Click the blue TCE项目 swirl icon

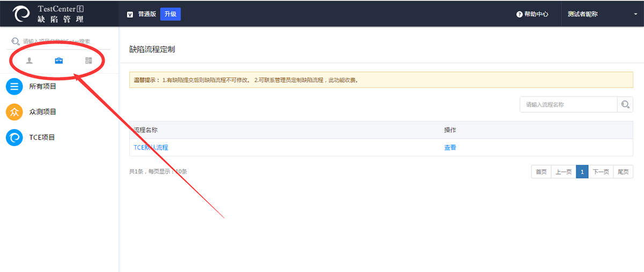coord(14,138)
